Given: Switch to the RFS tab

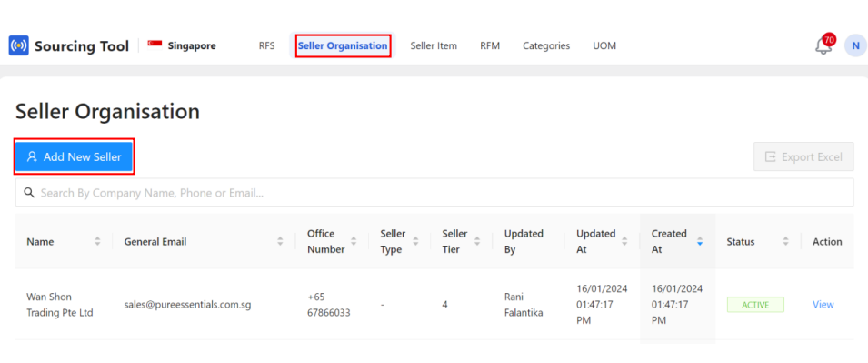Looking at the screenshot, I should [266, 46].
